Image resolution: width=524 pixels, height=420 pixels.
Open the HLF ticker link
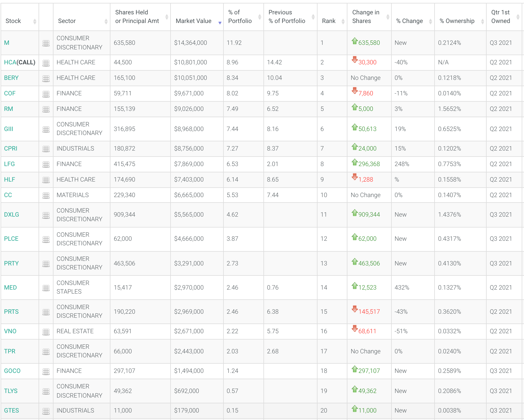click(9, 180)
